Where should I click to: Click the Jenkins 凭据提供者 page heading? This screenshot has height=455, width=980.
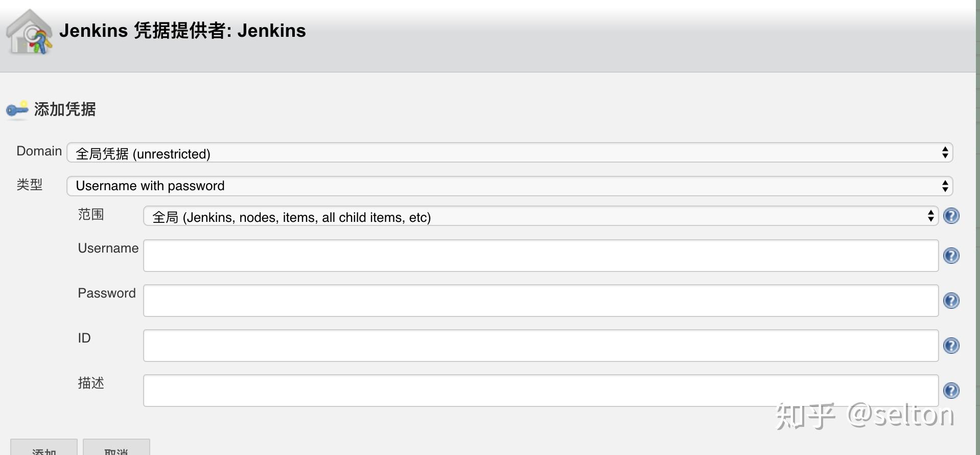pyautogui.click(x=182, y=31)
